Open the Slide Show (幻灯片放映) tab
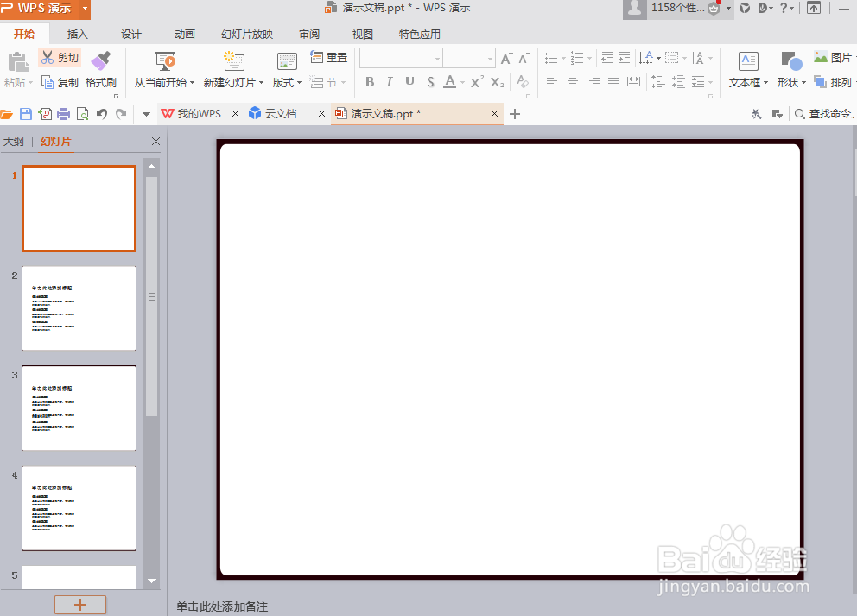Viewport: 857px width, 616px height. (247, 35)
